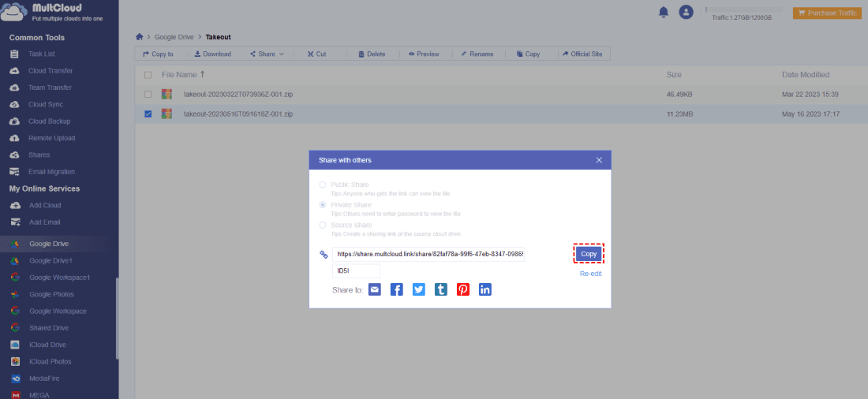Click Copy in file toolbar

(x=528, y=54)
